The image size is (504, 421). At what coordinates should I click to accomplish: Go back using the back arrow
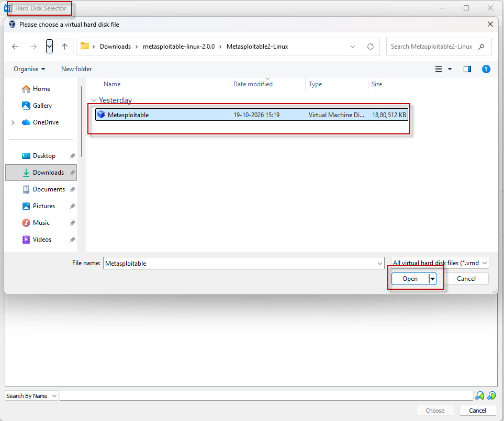coord(15,47)
